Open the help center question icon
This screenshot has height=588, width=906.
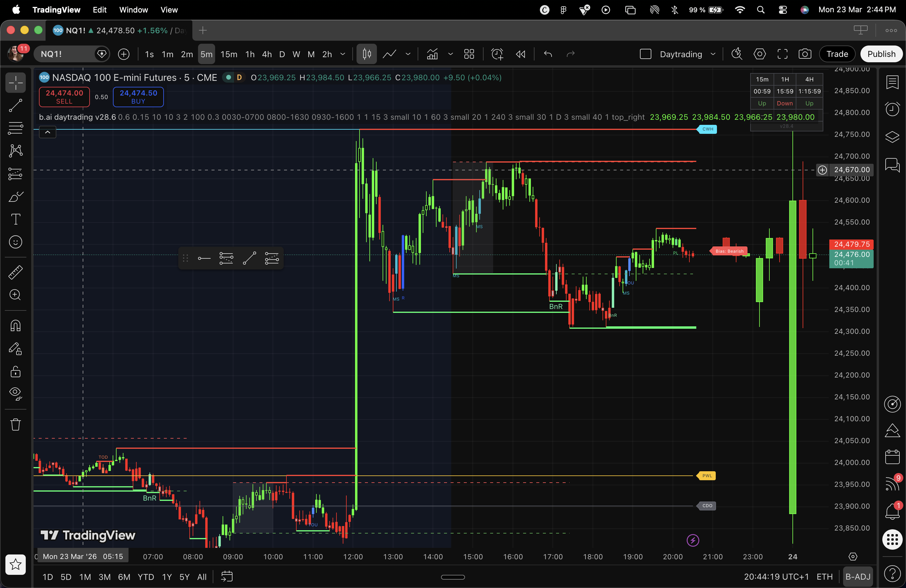pyautogui.click(x=892, y=574)
